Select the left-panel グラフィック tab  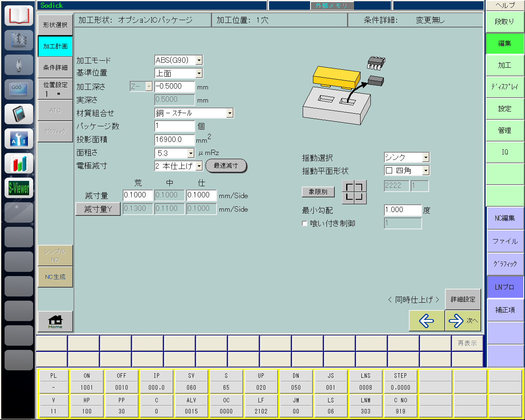pyautogui.click(x=55, y=132)
